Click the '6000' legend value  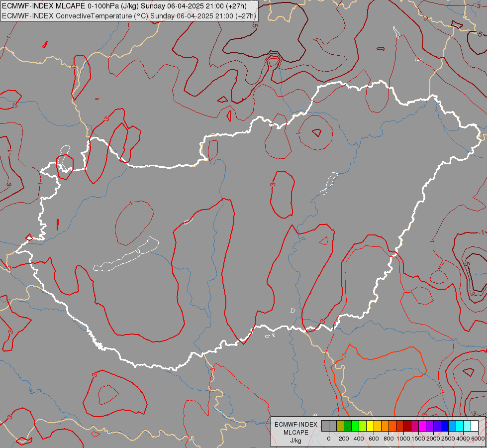478,439
